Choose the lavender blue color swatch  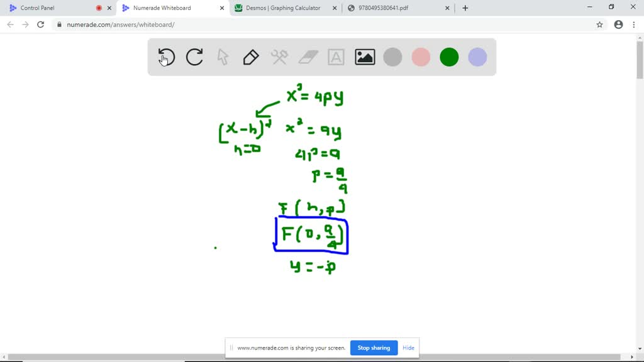(x=477, y=57)
